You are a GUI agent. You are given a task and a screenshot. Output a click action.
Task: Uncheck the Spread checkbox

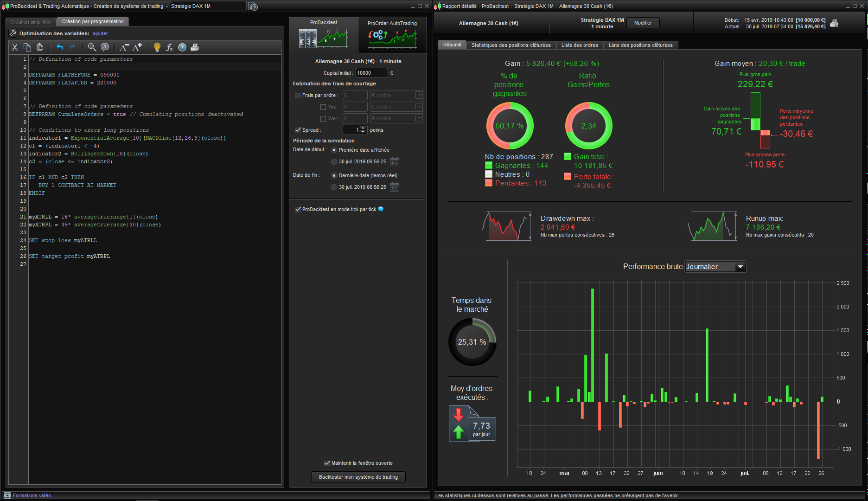point(298,130)
